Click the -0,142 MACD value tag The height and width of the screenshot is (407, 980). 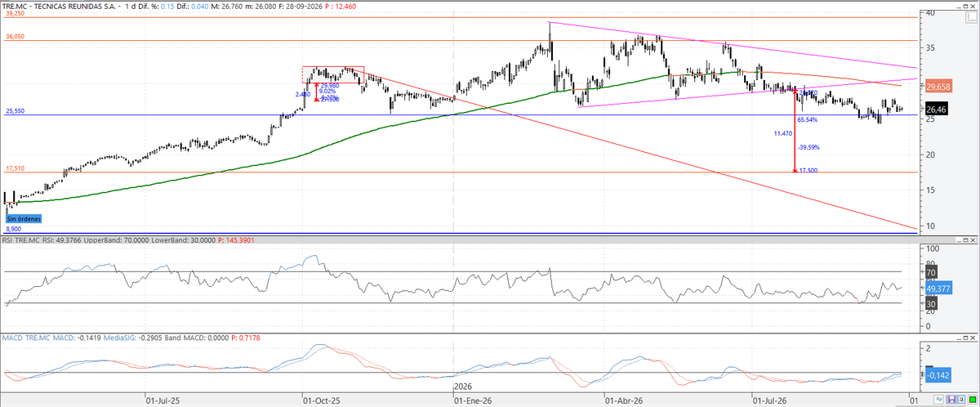pyautogui.click(x=938, y=374)
